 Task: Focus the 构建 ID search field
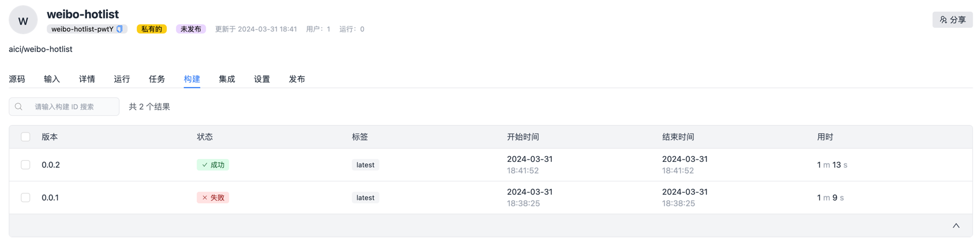tap(64, 107)
